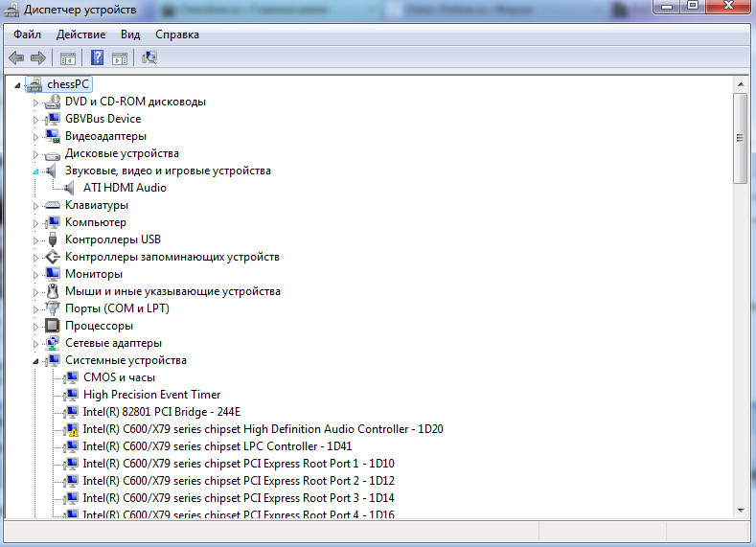756x547 pixels.
Task: Expand DVD и CD-ROM дисководы
Action: pyautogui.click(x=35, y=103)
